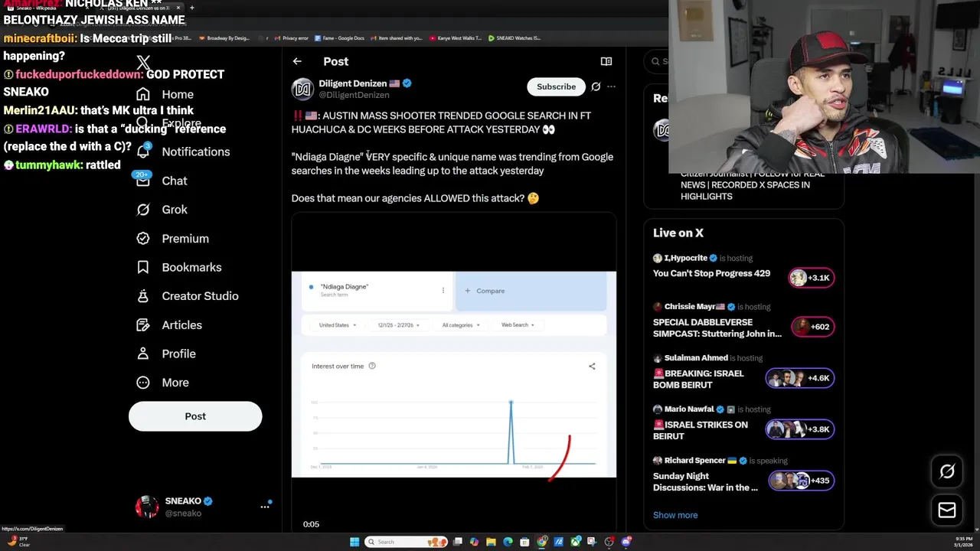Screen dimensions: 980x551
Task: Open SNEAKO Watches bookmark
Action: point(514,37)
